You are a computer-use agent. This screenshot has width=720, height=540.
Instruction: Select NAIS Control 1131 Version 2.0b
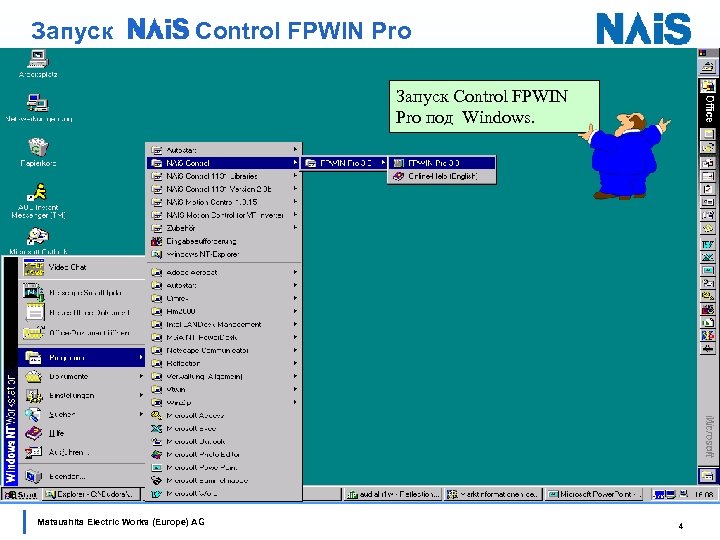pyautogui.click(x=224, y=189)
